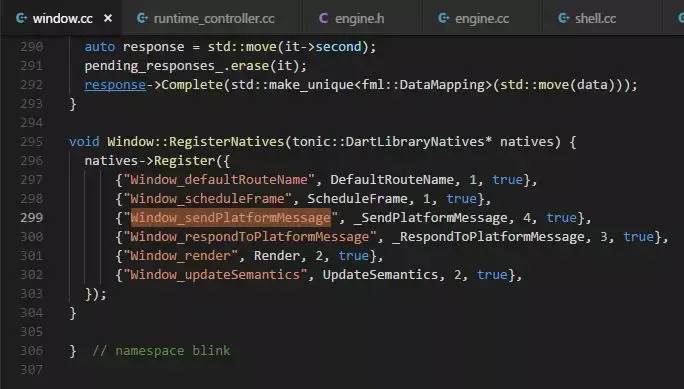Click the C++ file icon on shell.cc tab
Screen dimensions: 684x389
563,18
